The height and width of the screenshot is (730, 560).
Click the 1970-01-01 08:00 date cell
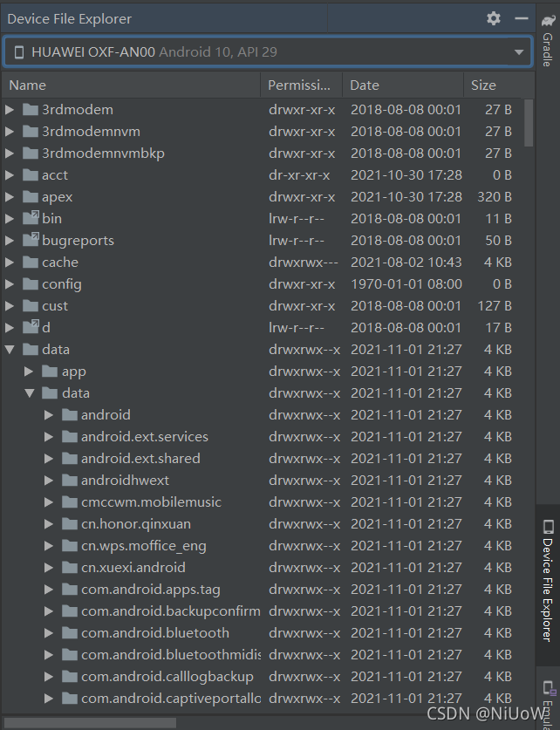tap(406, 284)
